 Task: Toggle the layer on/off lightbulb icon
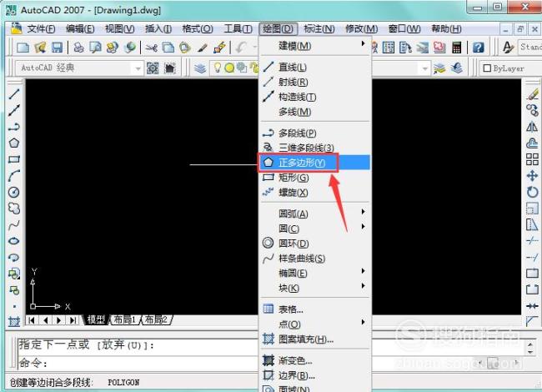(x=218, y=68)
